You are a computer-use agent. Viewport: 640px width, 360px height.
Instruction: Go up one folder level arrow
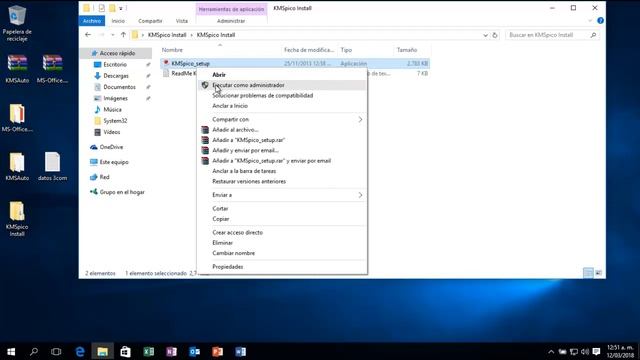(123, 35)
